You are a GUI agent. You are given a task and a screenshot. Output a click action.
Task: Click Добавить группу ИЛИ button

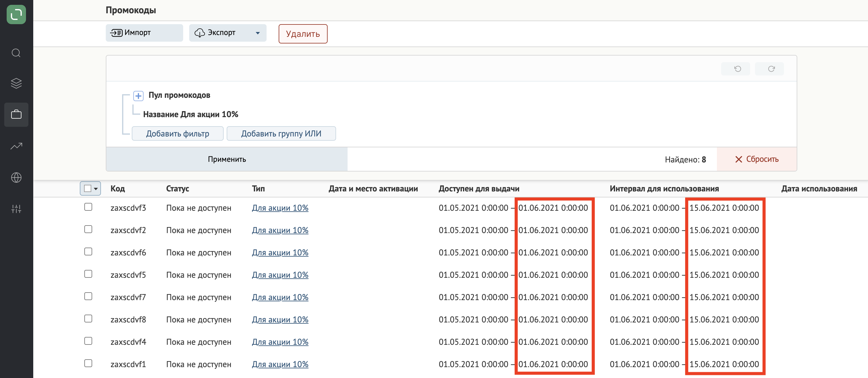(281, 134)
